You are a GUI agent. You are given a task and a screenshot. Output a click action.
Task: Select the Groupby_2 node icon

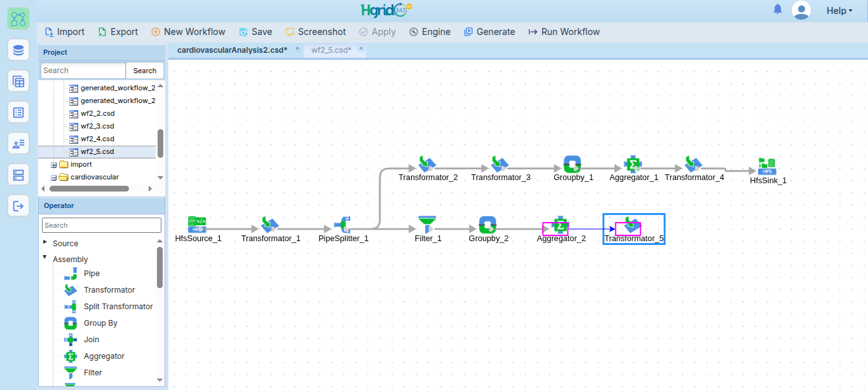click(x=487, y=225)
